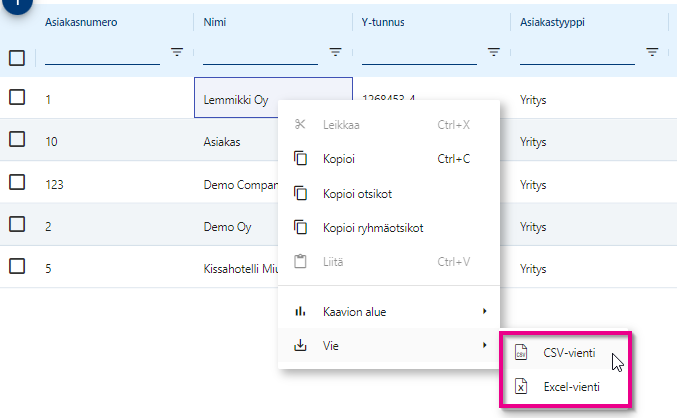Toggle the select-all checkbox in header
The height and width of the screenshot is (418, 677).
[x=17, y=57]
